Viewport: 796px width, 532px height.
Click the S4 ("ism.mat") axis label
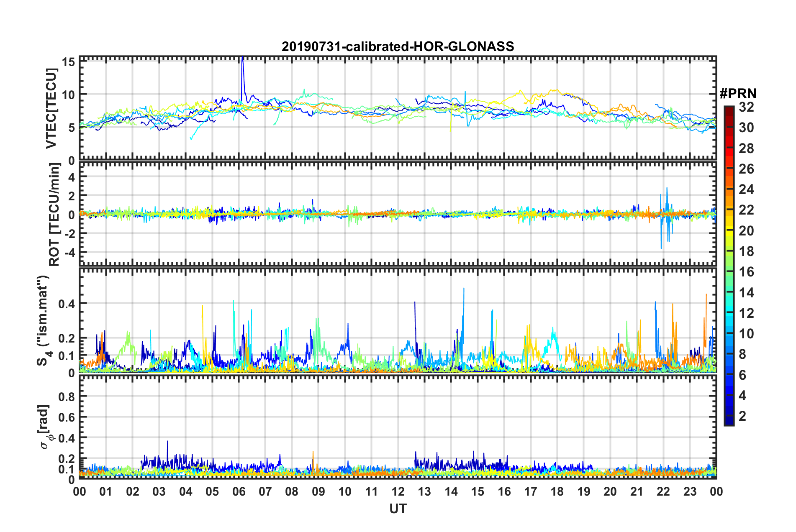(x=44, y=320)
